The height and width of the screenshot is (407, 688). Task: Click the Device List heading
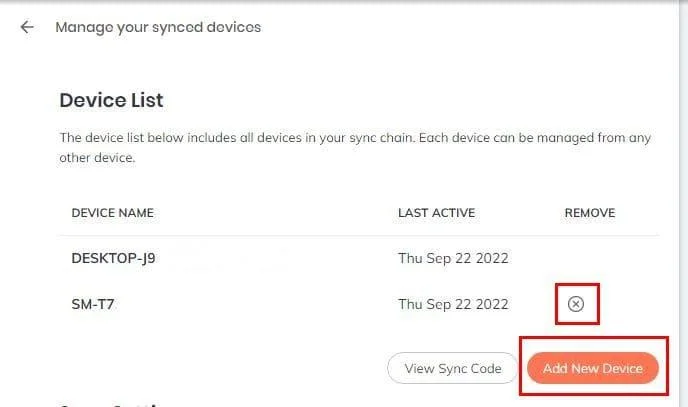[x=111, y=100]
